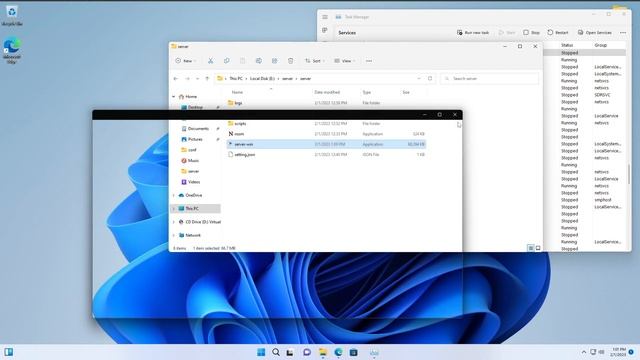The image size is (640, 360).
Task: Click the Copy icon in File Explorer toolbar
Action: 227,61
